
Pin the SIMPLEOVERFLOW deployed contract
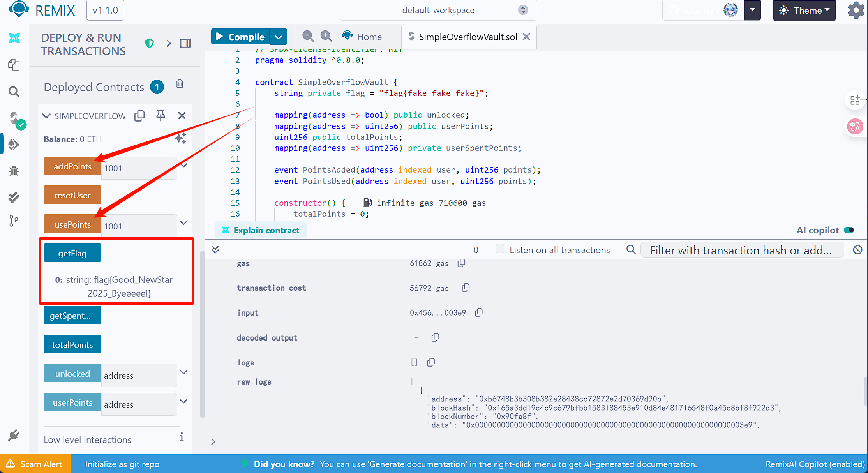tap(161, 115)
